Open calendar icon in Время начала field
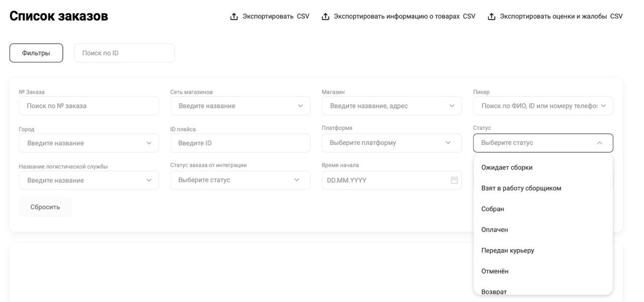644x302 pixels. click(x=454, y=180)
